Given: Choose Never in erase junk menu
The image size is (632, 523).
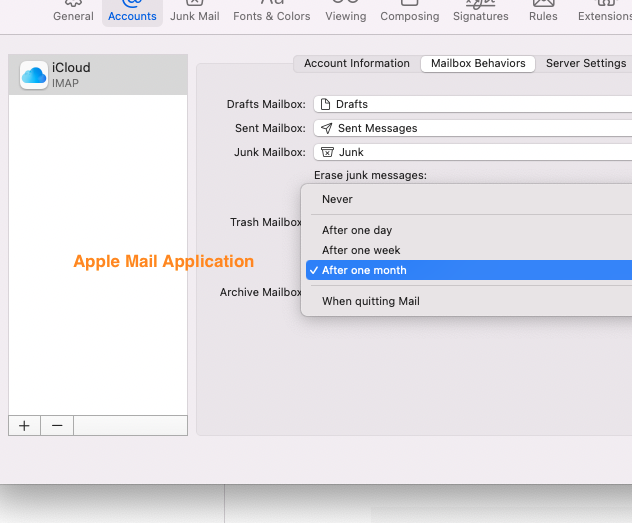Looking at the screenshot, I should (x=469, y=199).
